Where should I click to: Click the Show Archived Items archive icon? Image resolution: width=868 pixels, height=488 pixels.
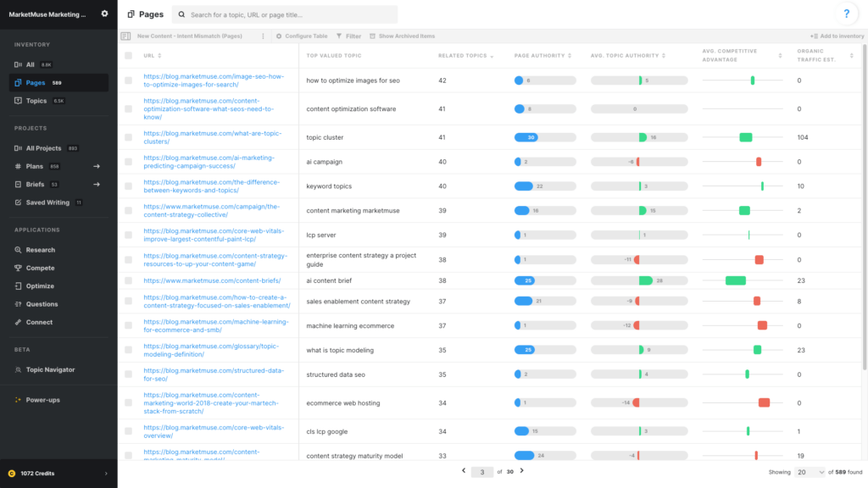(x=373, y=36)
